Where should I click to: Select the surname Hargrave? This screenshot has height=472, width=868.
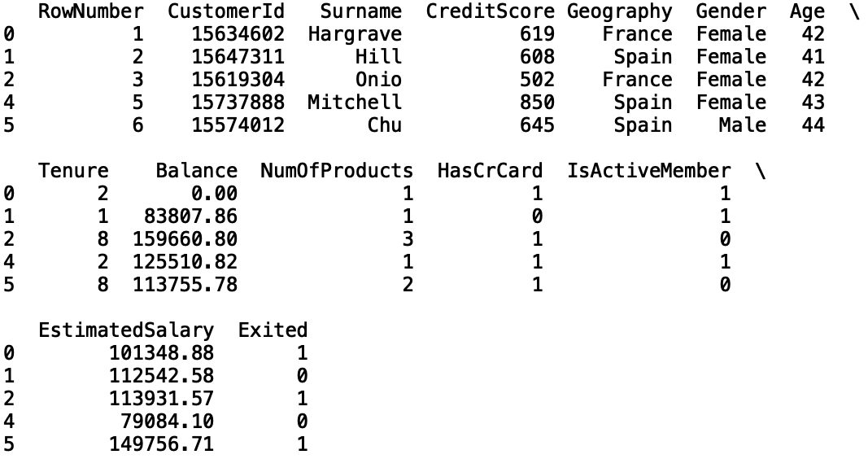[355, 34]
